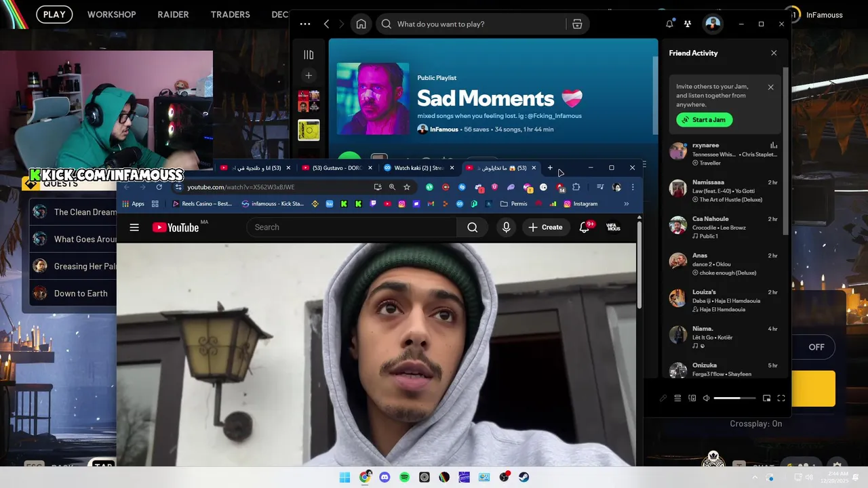Image resolution: width=868 pixels, height=488 pixels.
Task: Select The Clean Dream quest
Action: [x=73, y=212]
